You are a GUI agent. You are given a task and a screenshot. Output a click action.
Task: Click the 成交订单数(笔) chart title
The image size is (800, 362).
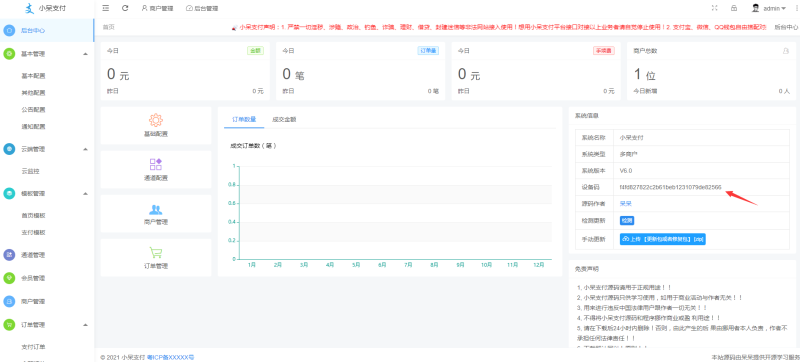[x=254, y=145]
